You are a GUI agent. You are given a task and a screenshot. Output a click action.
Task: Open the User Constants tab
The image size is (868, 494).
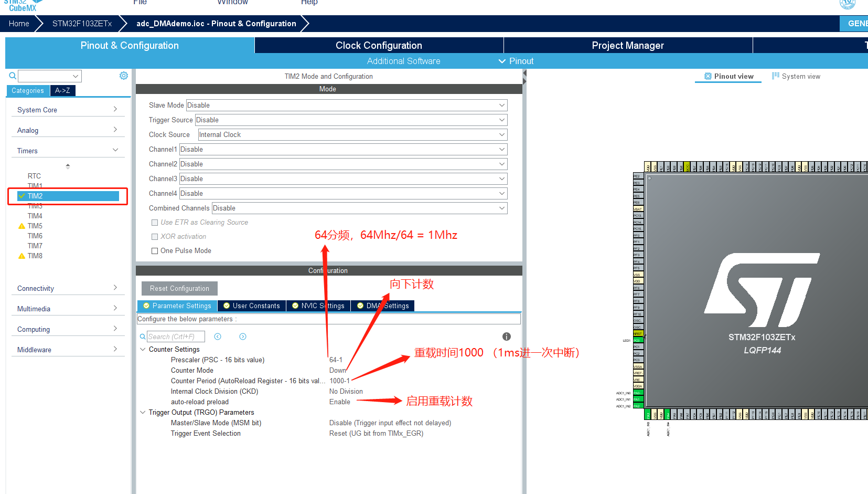point(252,306)
